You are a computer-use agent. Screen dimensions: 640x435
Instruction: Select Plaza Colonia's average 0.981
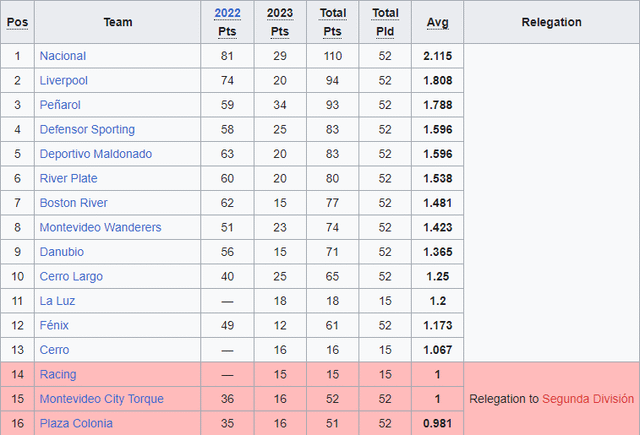438,423
